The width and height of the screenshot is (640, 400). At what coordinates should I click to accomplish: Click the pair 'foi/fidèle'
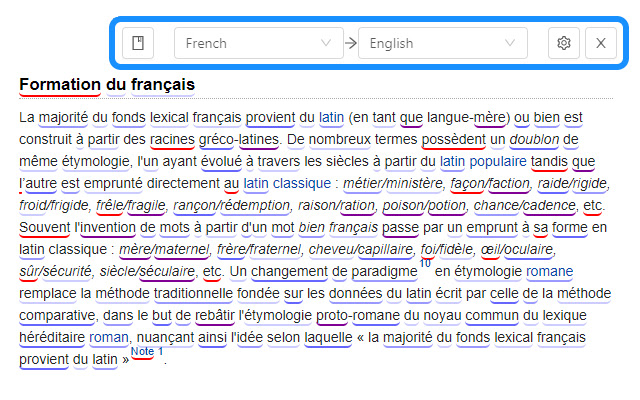click(x=447, y=250)
